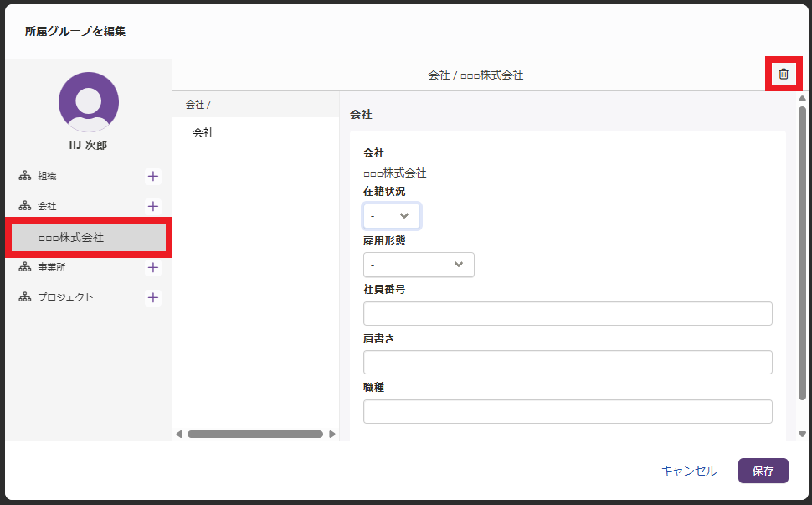Add a プロジェクト using plus icon

(x=152, y=297)
